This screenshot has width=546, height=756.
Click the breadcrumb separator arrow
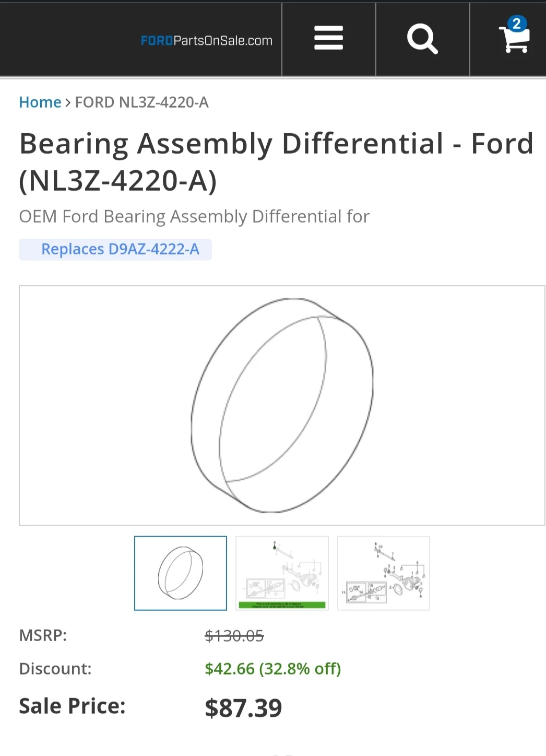[x=68, y=103]
